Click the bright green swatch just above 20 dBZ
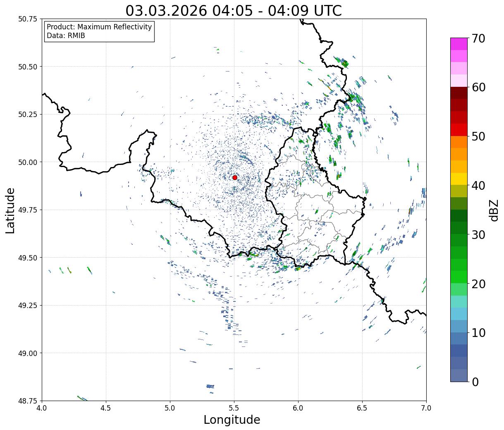 coord(459,277)
